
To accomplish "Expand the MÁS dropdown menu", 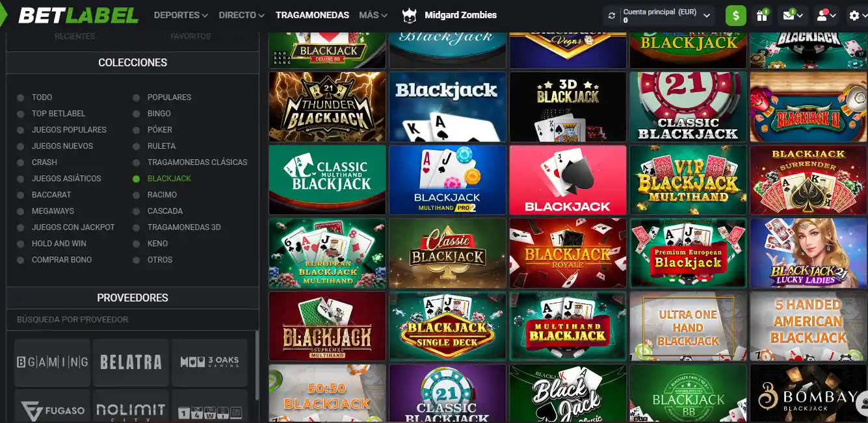I will (373, 14).
